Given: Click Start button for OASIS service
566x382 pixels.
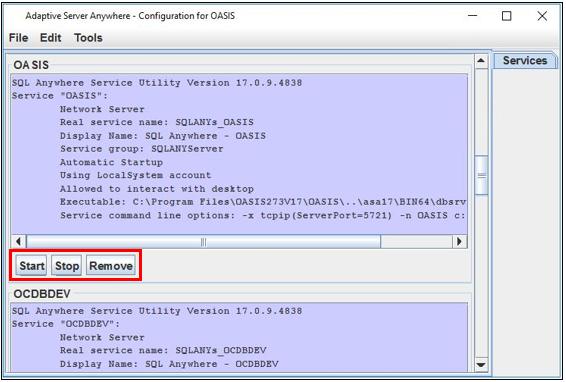Looking at the screenshot, I should [x=31, y=266].
